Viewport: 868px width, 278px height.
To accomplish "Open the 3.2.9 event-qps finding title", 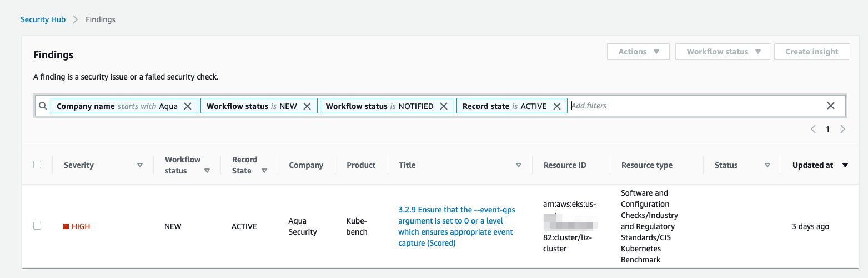I will click(456, 226).
